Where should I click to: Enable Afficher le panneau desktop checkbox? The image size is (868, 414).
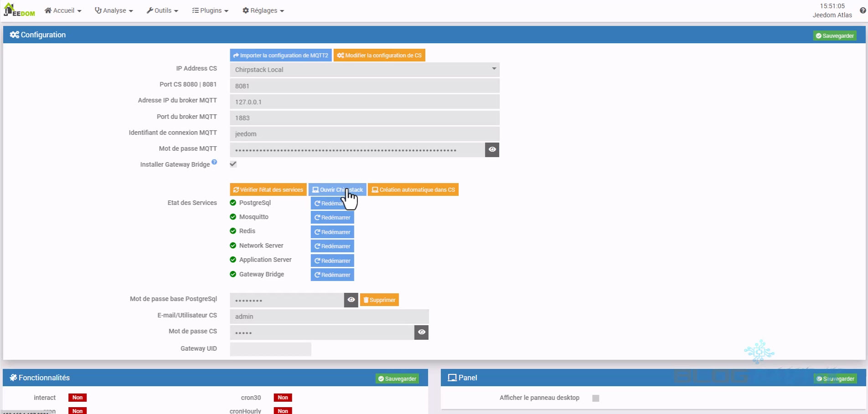click(x=595, y=398)
